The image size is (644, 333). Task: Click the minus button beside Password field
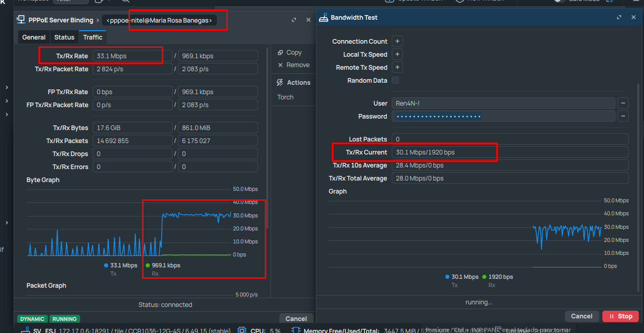tap(623, 117)
